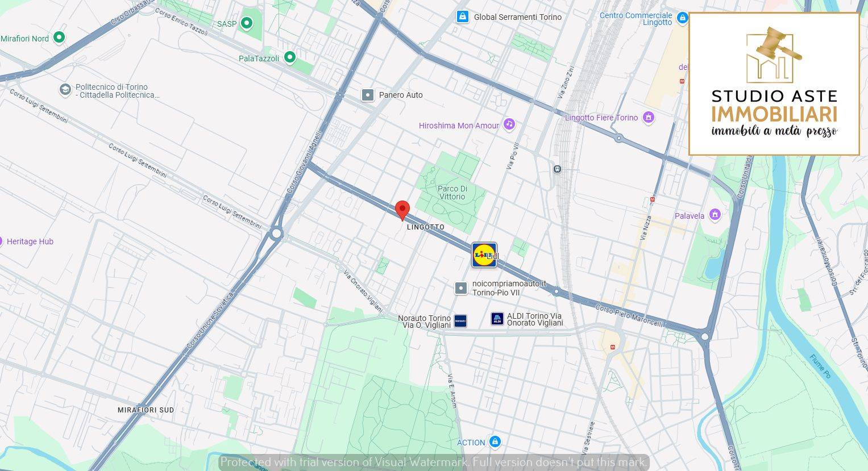Click the Global Serramenti Torino shopping icon

pyautogui.click(x=463, y=16)
